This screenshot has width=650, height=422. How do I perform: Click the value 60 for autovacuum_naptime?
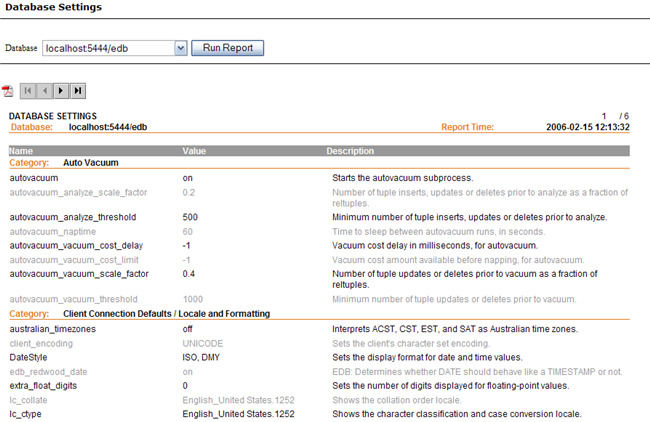click(x=187, y=231)
